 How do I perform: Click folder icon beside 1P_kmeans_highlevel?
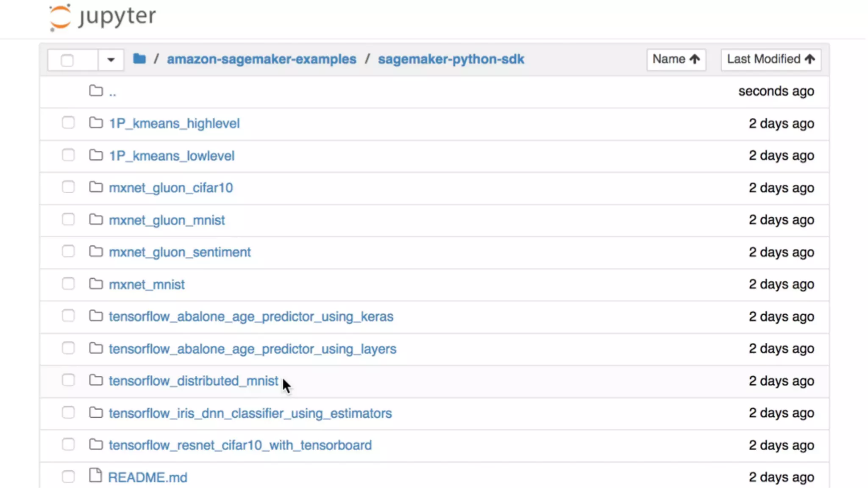click(x=96, y=123)
